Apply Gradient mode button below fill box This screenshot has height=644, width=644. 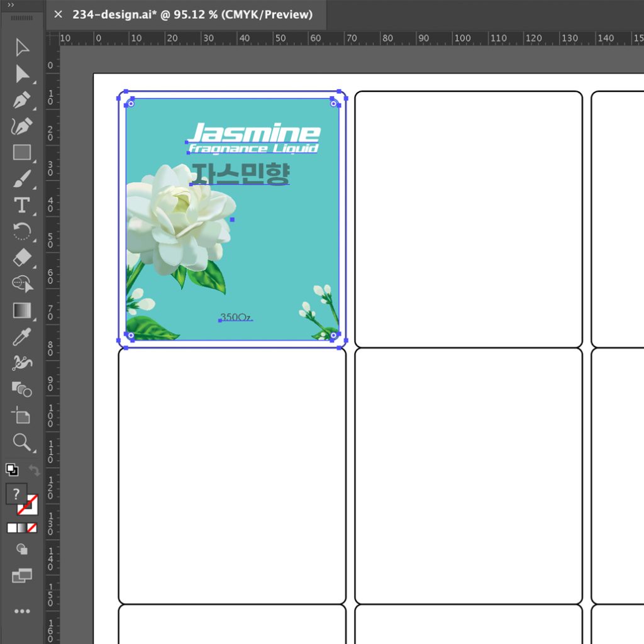(22, 528)
